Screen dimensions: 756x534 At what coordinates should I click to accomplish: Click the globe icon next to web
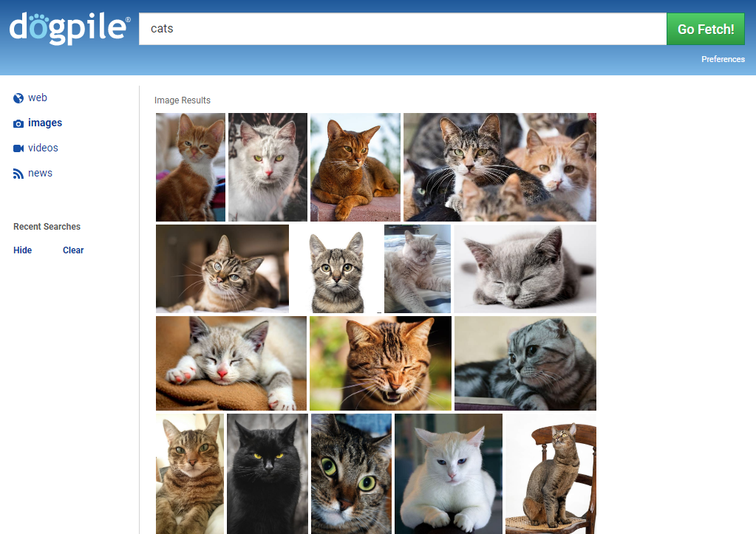tap(17, 97)
